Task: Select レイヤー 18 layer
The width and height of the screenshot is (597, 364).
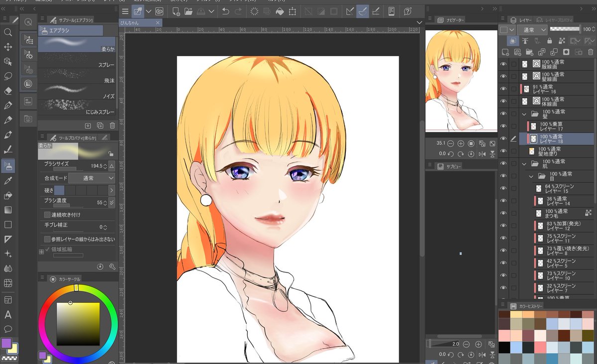Action: (558, 139)
